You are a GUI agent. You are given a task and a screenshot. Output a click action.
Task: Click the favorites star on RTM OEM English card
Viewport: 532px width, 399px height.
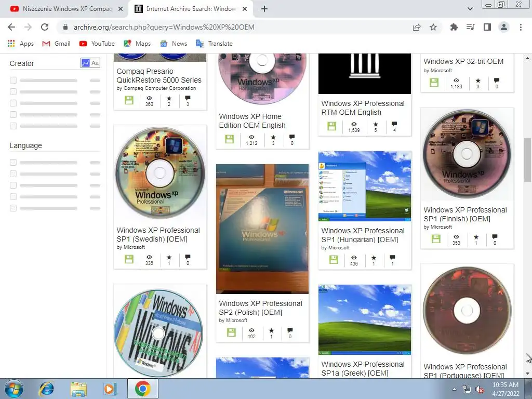pos(375,124)
